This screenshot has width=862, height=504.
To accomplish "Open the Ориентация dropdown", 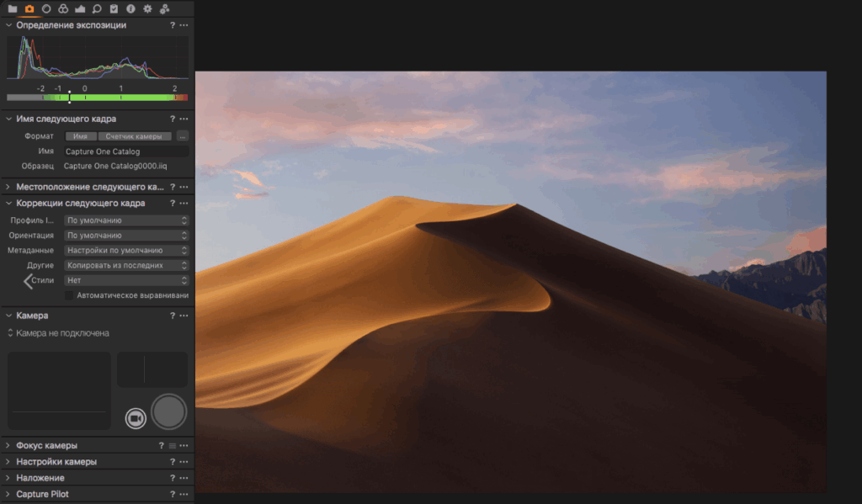I will (126, 236).
